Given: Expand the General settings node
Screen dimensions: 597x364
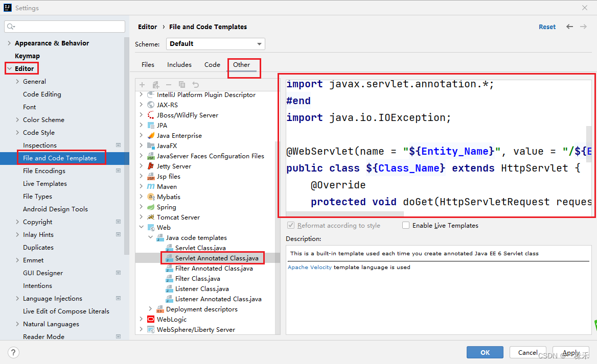Looking at the screenshot, I should pos(17,81).
